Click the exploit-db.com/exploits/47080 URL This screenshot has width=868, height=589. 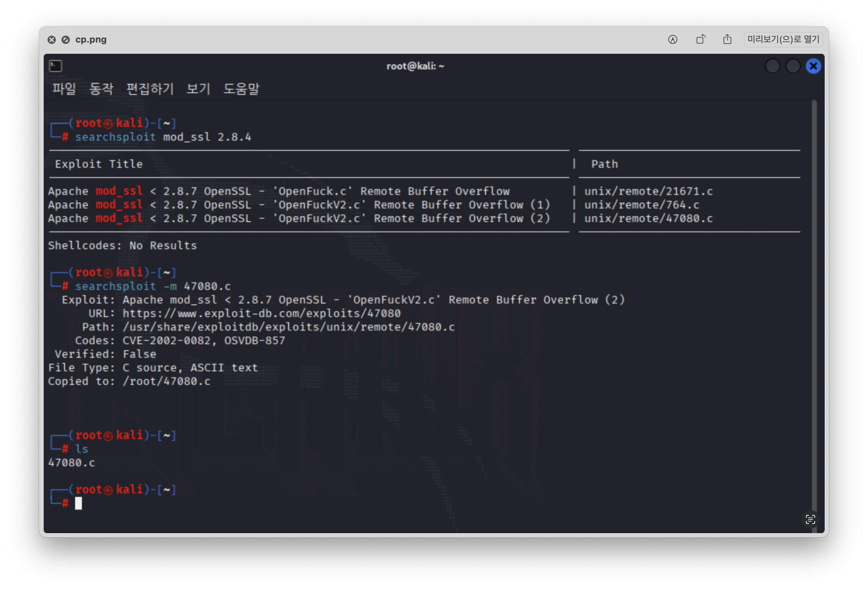pyautogui.click(x=262, y=313)
